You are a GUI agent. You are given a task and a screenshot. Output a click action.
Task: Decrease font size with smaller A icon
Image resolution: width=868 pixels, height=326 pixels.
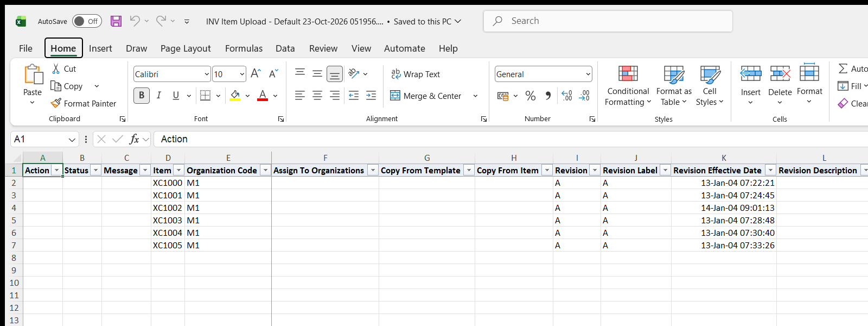pos(273,74)
